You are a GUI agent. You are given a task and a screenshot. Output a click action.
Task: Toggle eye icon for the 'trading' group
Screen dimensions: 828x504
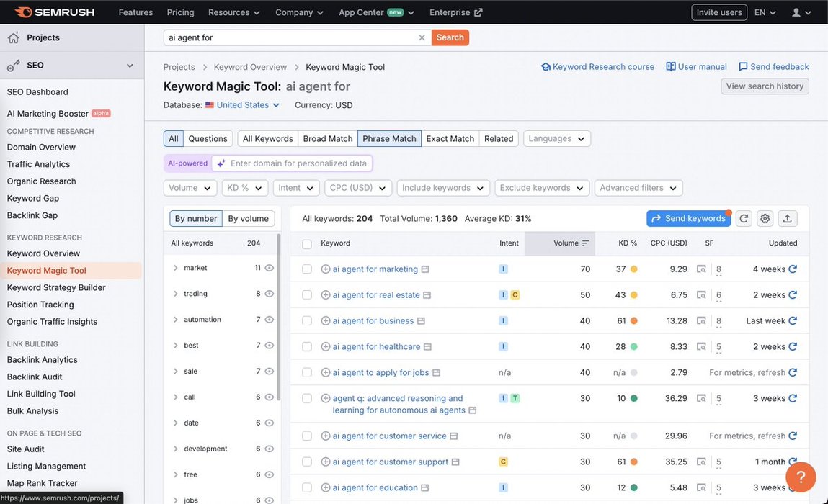click(270, 294)
